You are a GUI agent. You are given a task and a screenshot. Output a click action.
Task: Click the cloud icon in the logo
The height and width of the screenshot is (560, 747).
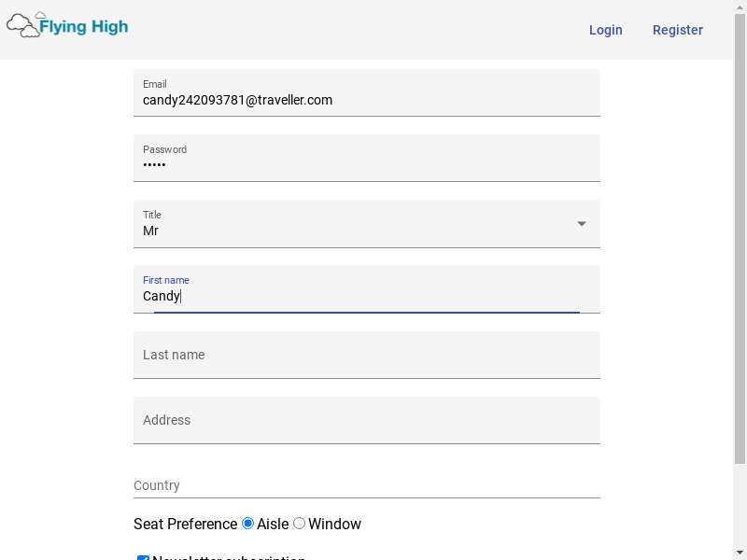(x=23, y=25)
